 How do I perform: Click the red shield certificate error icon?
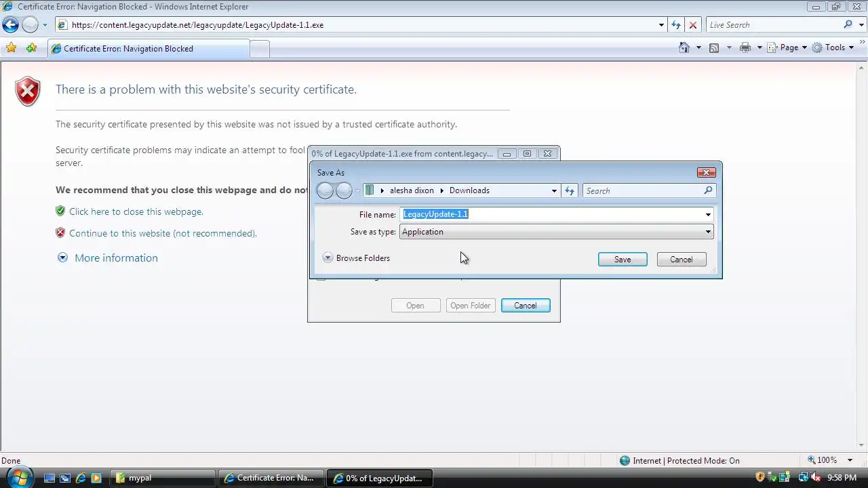pyautogui.click(x=28, y=91)
